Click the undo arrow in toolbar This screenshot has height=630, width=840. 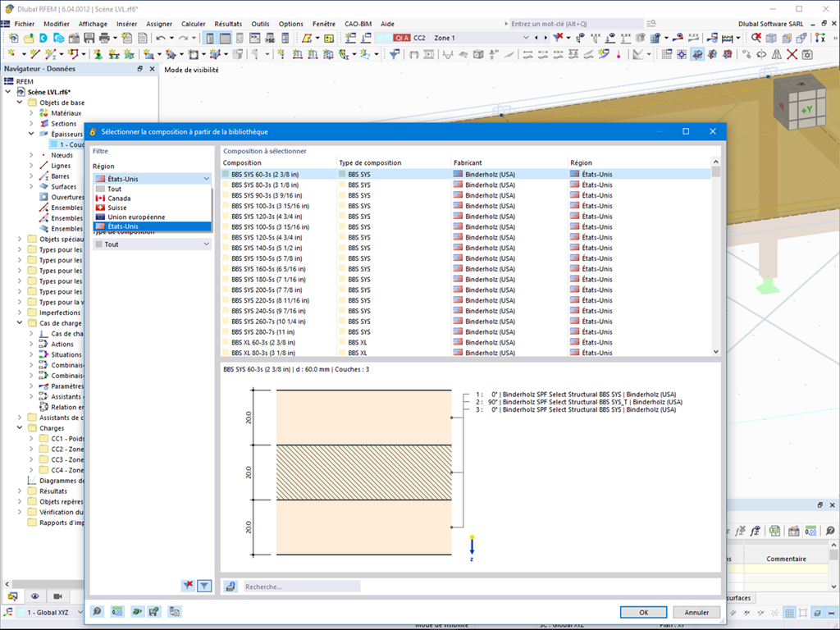pyautogui.click(x=162, y=38)
